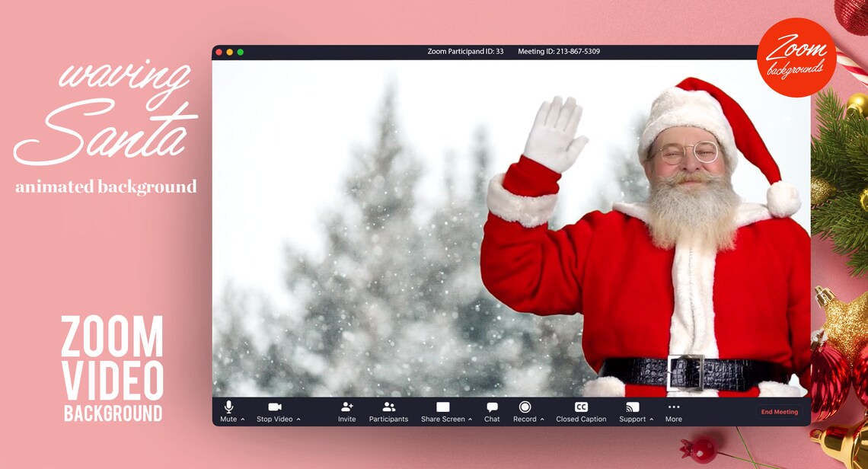The width and height of the screenshot is (868, 469).
Task: Expand the Share Screen options chevron
Action: [471, 419]
